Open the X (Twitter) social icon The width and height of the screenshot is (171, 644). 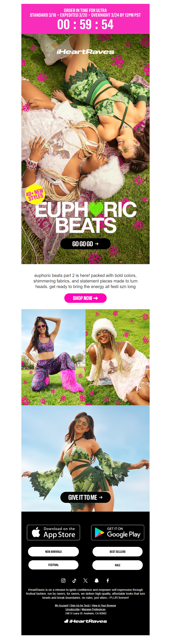(85, 580)
